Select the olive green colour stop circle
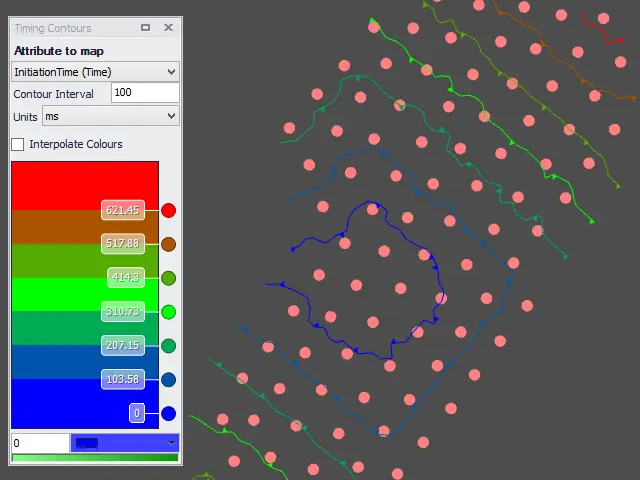The image size is (640, 480). click(x=168, y=278)
